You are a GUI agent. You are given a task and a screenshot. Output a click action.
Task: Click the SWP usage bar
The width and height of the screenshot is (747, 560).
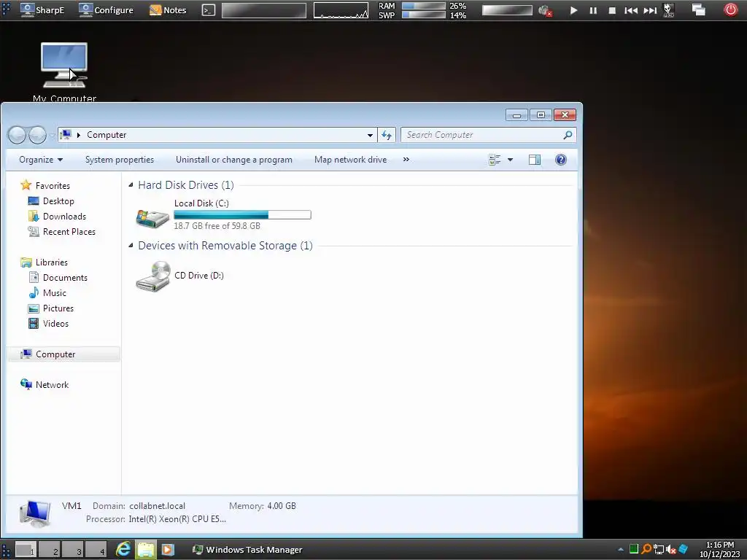click(424, 15)
